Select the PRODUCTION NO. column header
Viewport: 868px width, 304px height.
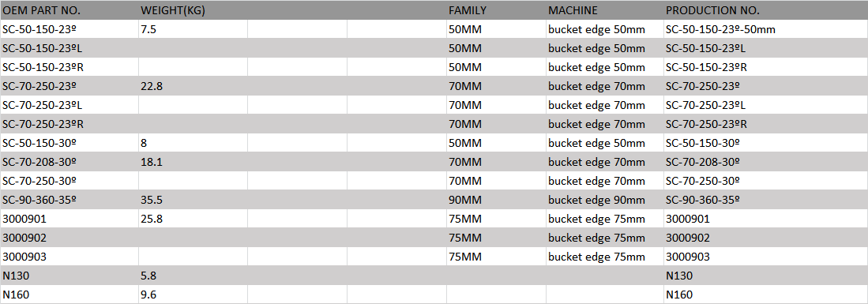(765, 10)
